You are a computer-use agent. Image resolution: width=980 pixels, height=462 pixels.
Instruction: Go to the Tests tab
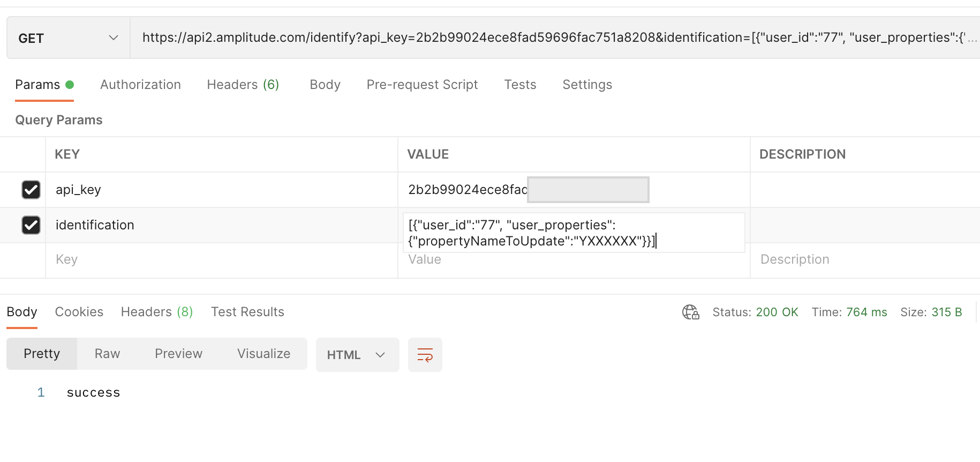click(x=520, y=85)
